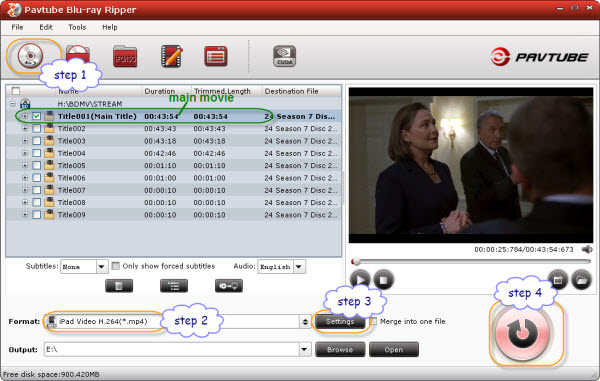Click the device transfer button below list

[229, 286]
